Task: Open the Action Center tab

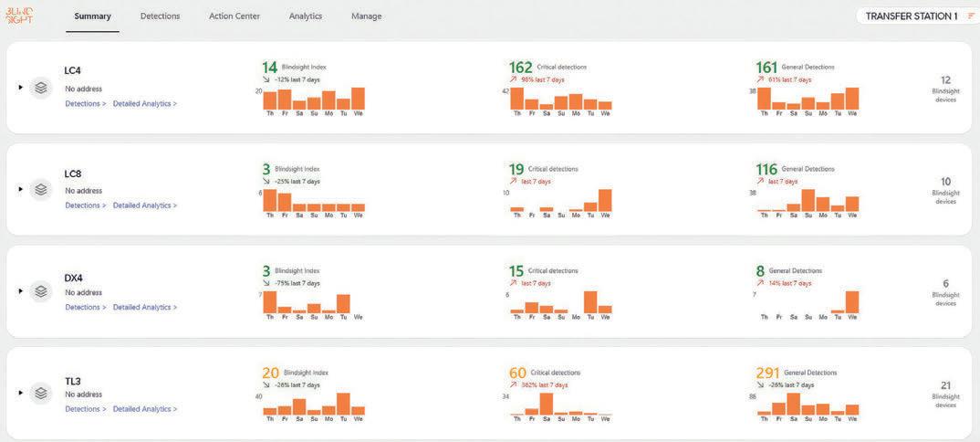Action: [235, 16]
